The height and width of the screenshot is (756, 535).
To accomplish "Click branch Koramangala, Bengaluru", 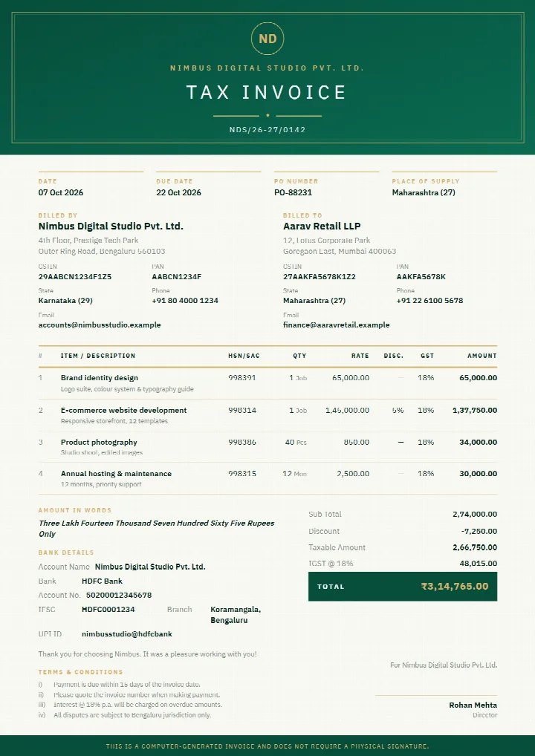I will click(x=236, y=615).
